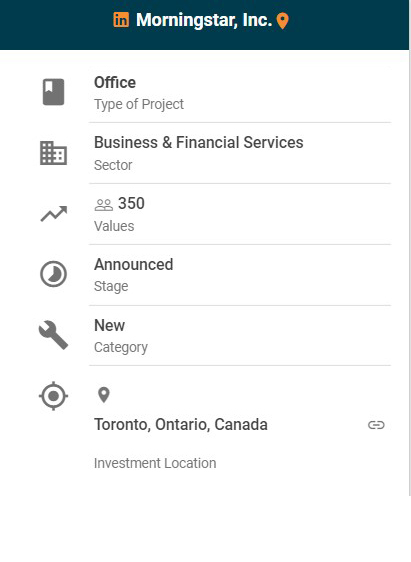Click the Toronto, Ontario, Canada location text
This screenshot has width=411, height=562.
pyautogui.click(x=181, y=425)
